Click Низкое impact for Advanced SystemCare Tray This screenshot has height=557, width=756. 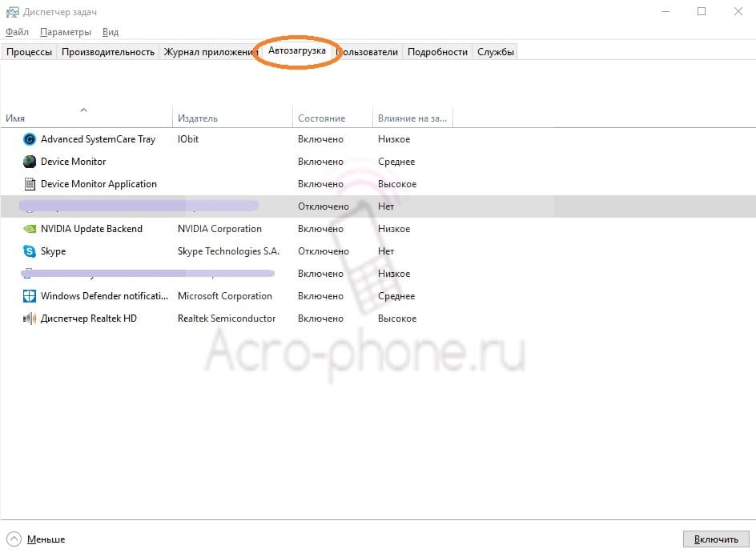[x=394, y=139]
